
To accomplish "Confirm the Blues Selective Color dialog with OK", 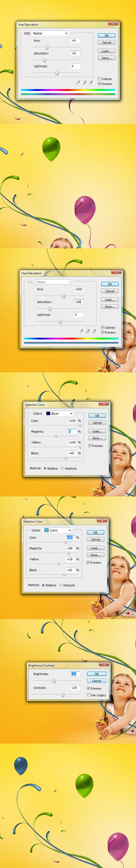I will pos(97,416).
